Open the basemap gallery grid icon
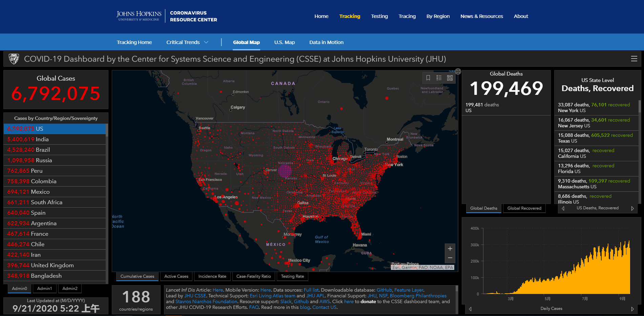 click(450, 78)
